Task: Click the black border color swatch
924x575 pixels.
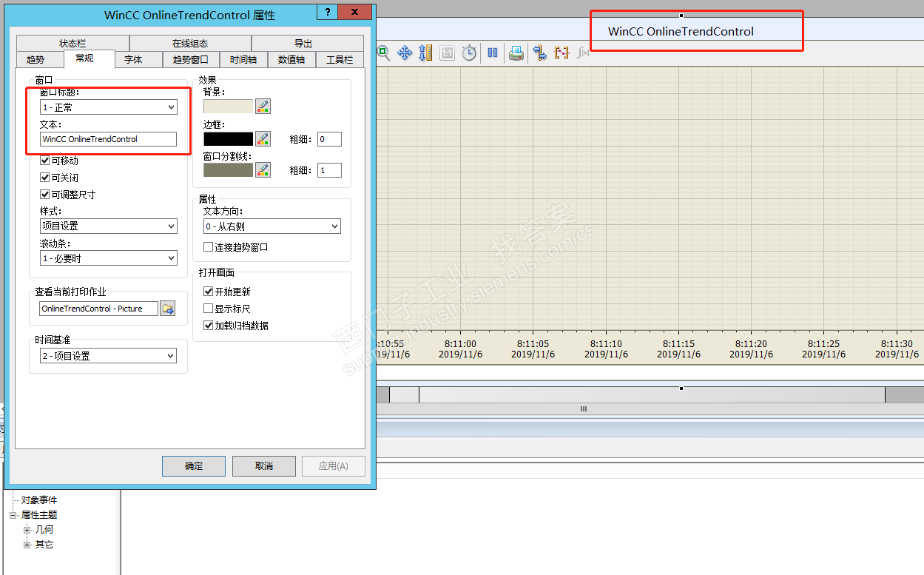Action: click(228, 138)
